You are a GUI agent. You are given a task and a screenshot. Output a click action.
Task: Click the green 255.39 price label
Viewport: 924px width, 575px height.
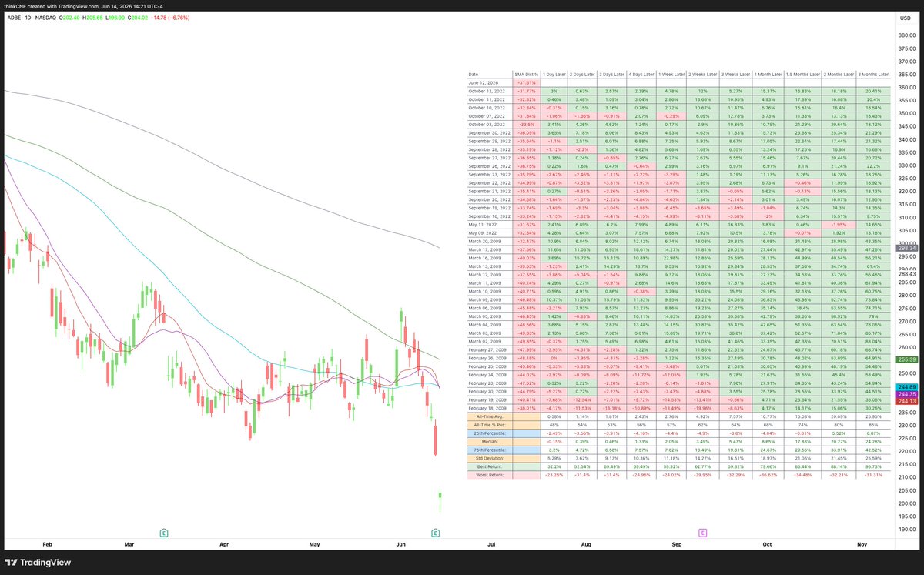pyautogui.click(x=906, y=359)
